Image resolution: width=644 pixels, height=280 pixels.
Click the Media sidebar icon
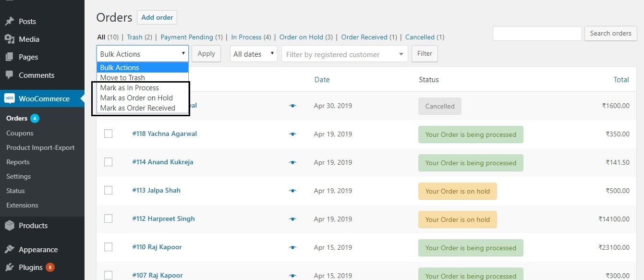9,39
